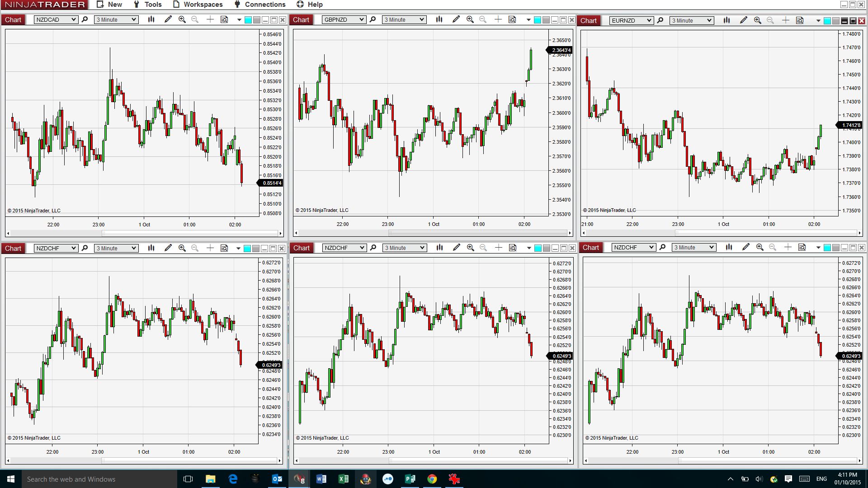Open the Connections menu
The width and height of the screenshot is (868, 488).
pyautogui.click(x=260, y=5)
